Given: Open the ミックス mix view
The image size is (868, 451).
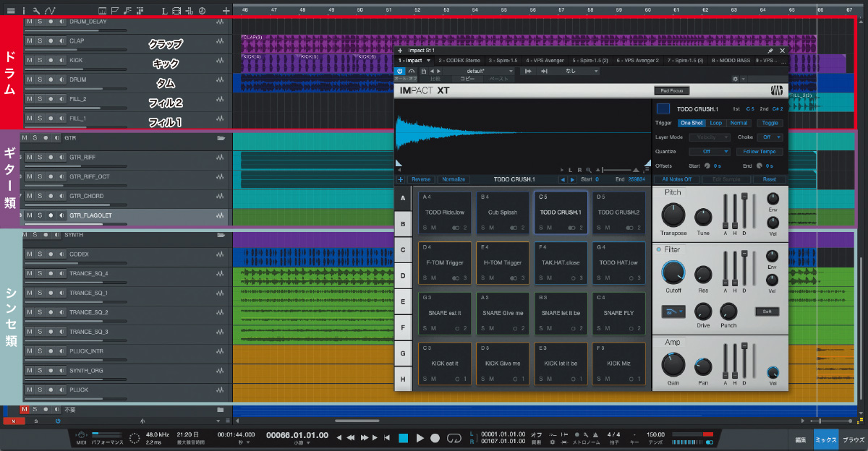Looking at the screenshot, I should click(x=826, y=439).
